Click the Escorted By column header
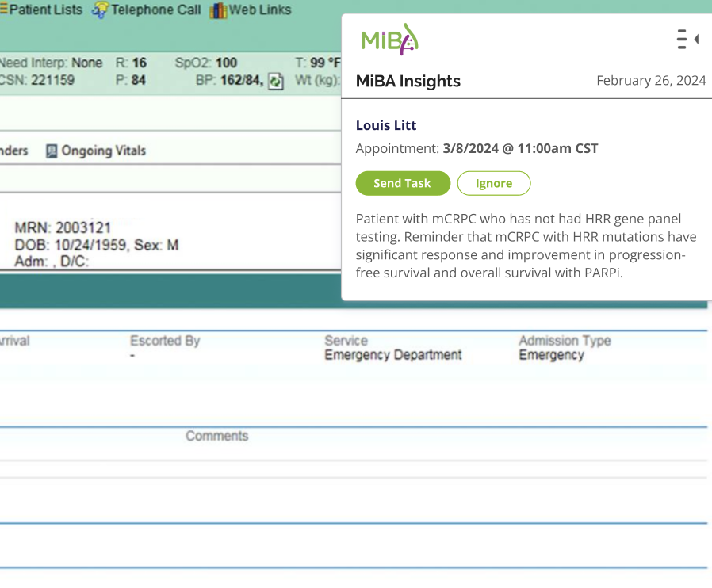Viewport: 712px width, 588px height. pos(165,341)
